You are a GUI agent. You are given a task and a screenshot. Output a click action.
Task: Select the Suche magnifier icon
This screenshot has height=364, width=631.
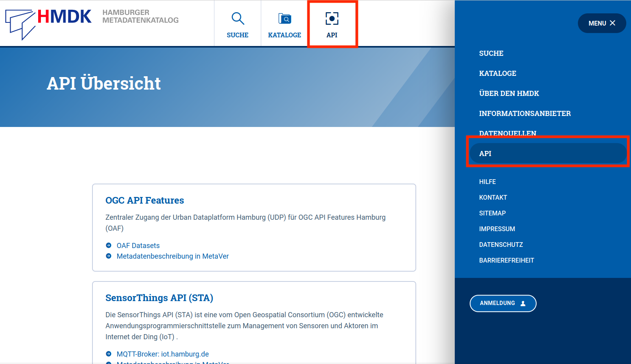click(237, 18)
